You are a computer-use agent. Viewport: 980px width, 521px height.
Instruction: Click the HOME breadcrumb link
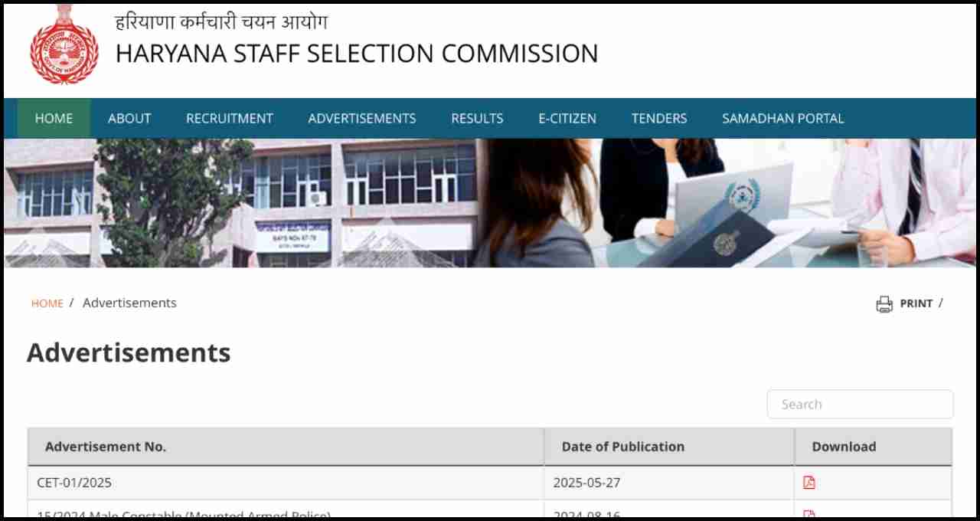47,303
